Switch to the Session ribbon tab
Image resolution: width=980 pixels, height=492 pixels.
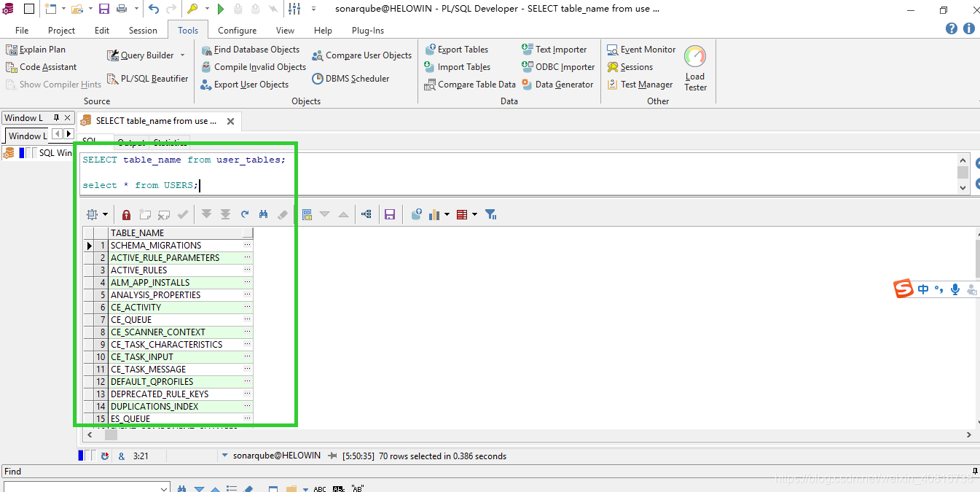point(143,31)
